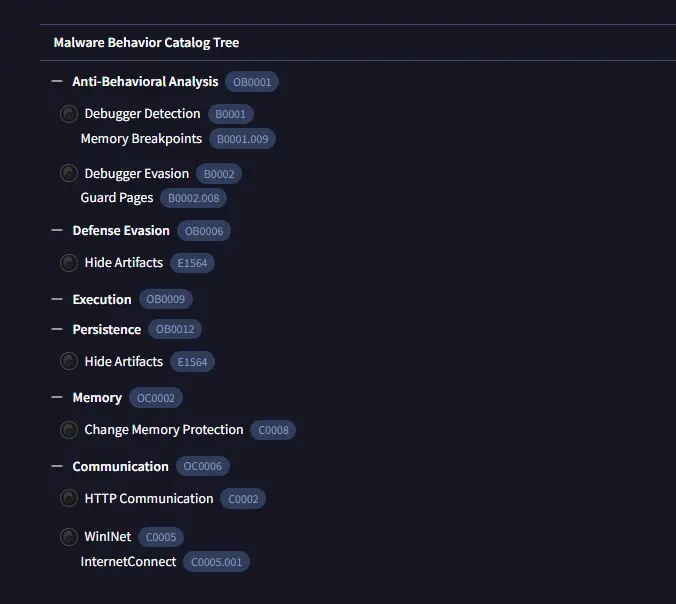Click the icon beside HTTP Communication
Viewport: 676px width, 604px height.
69,498
